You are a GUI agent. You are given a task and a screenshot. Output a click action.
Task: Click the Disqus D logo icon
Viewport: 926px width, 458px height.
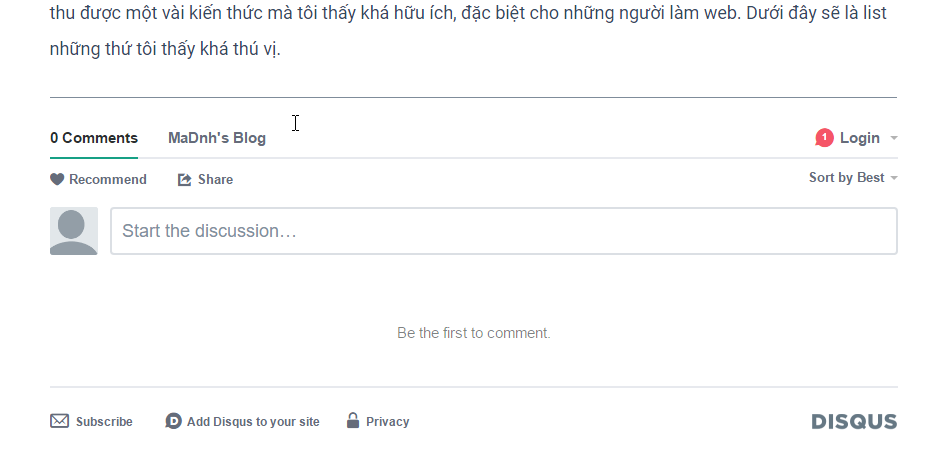coord(173,421)
